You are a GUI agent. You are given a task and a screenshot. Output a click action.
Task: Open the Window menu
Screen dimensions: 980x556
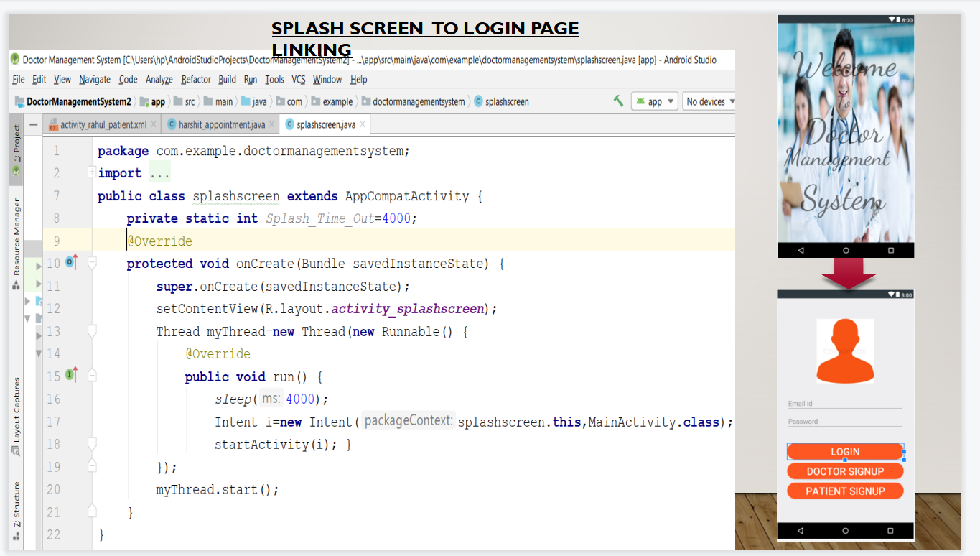click(327, 80)
